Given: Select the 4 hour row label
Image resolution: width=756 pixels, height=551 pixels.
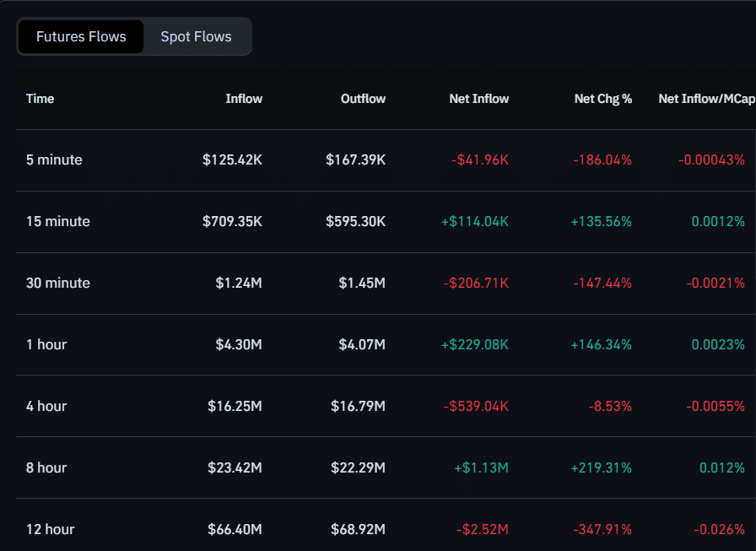Looking at the screenshot, I should 46,406.
